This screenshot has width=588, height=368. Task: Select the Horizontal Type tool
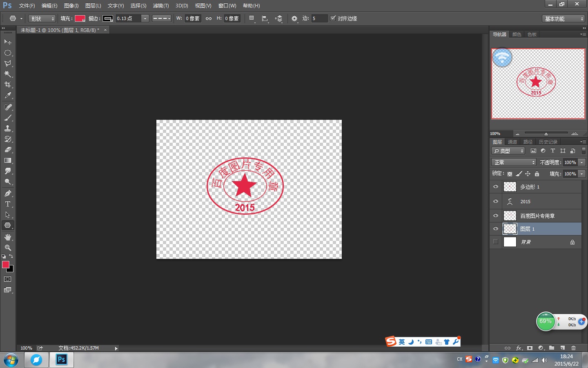tap(7, 204)
